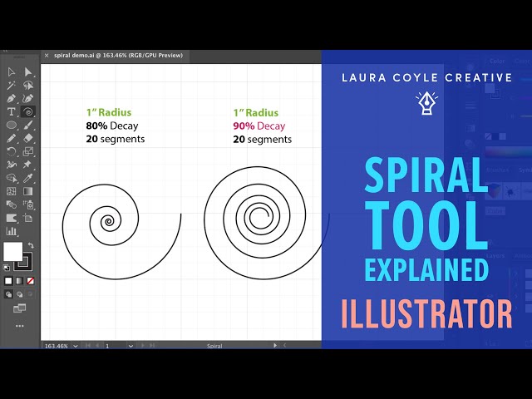
Task: Select the Column Graph tool
Action: point(11,231)
